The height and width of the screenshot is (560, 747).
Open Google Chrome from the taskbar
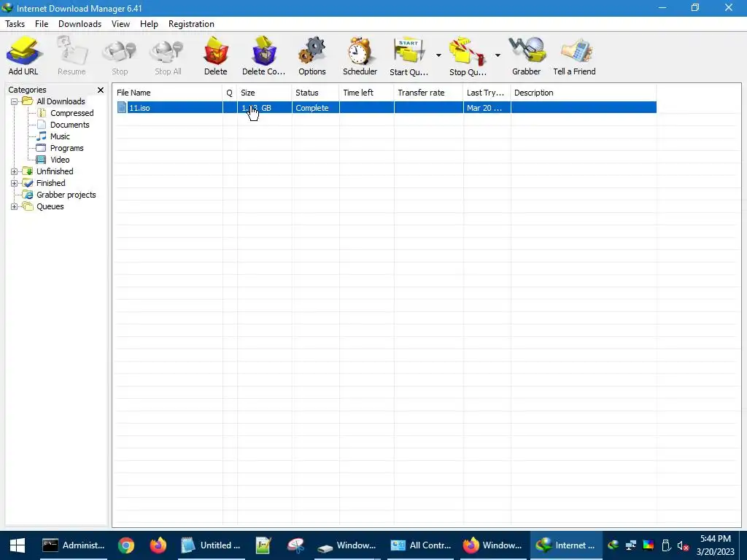[x=126, y=545]
